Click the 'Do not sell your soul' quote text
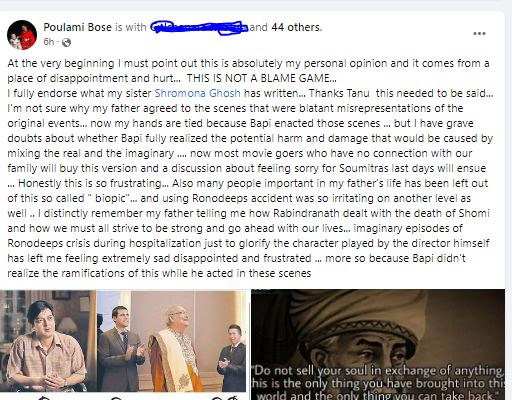This screenshot has width=512, height=400. [x=378, y=383]
